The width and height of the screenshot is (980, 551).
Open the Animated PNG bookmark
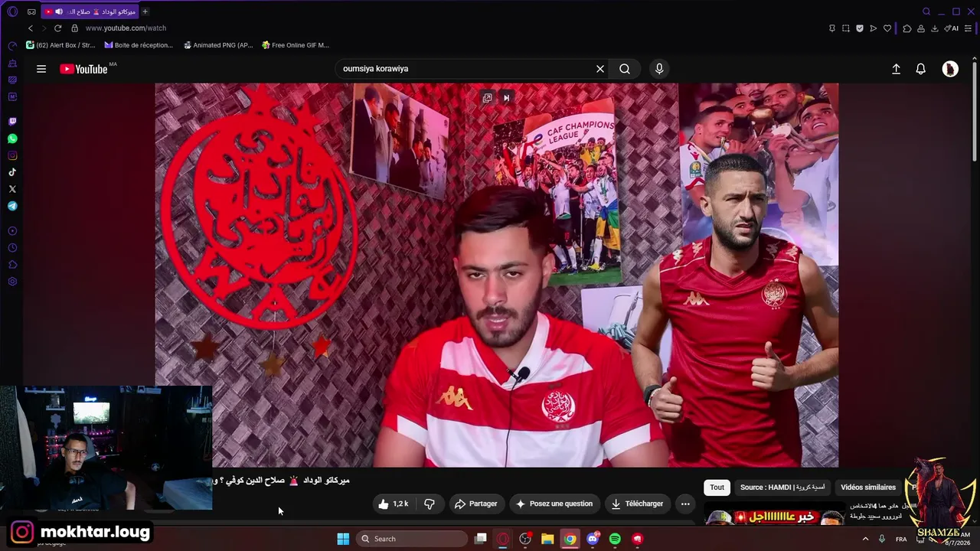pos(218,45)
